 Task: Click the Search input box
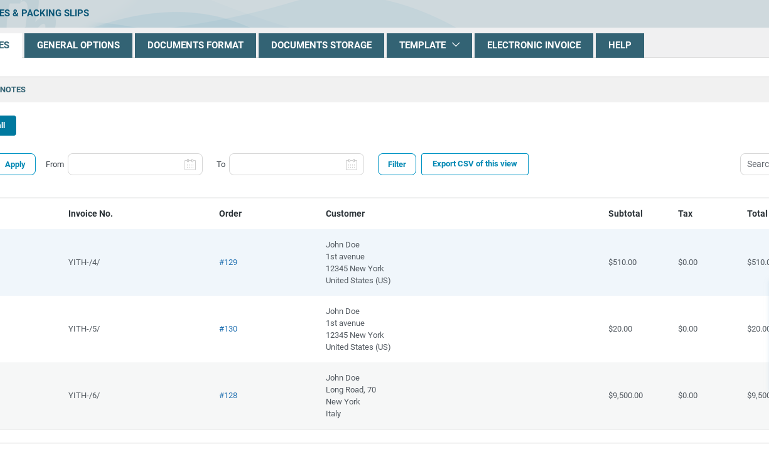[x=754, y=164]
